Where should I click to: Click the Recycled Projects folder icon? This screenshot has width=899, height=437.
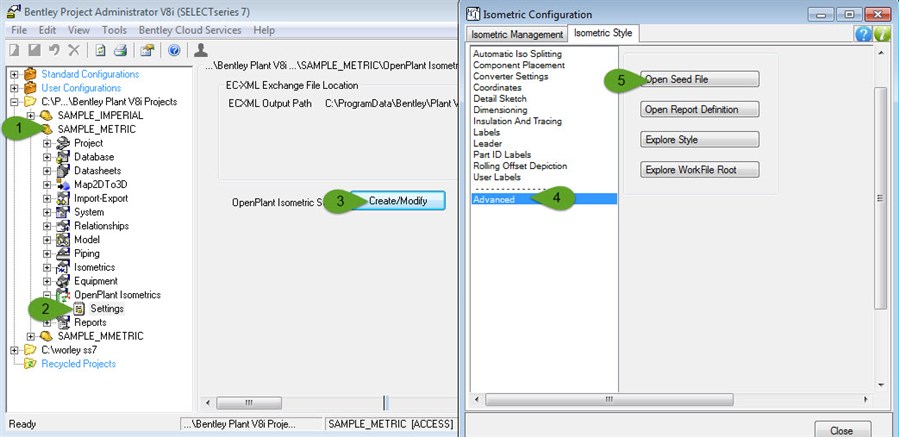point(30,364)
